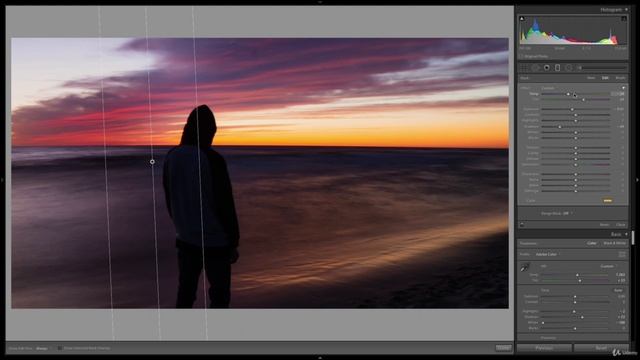Open the Effect preset dropdown

pos(548,88)
